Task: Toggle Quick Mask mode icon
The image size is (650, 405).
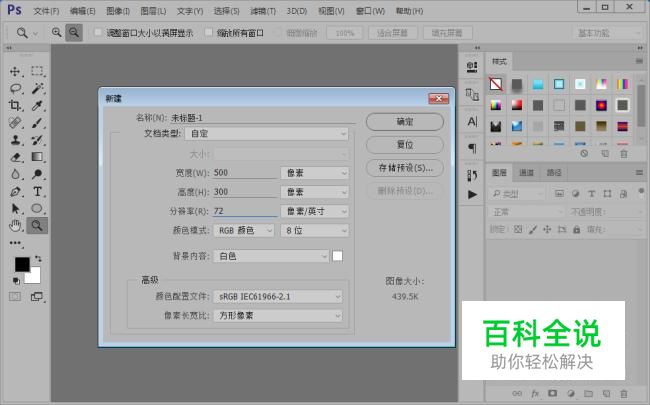Action: tap(15, 296)
